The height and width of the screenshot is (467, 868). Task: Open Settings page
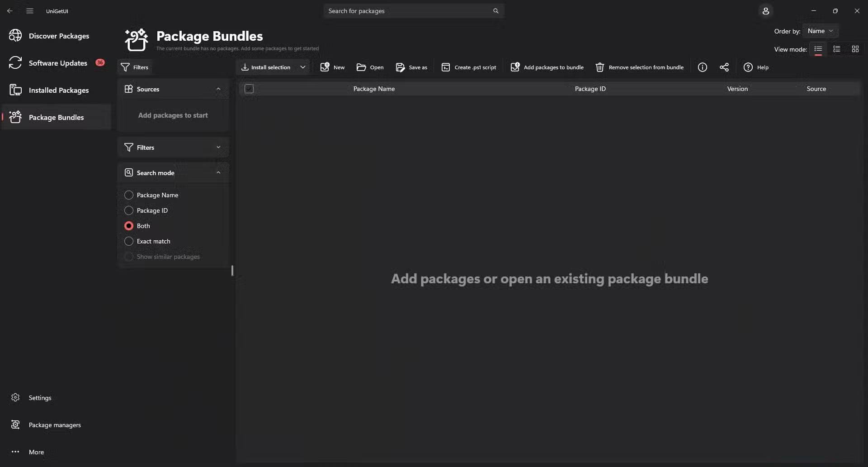point(57,398)
